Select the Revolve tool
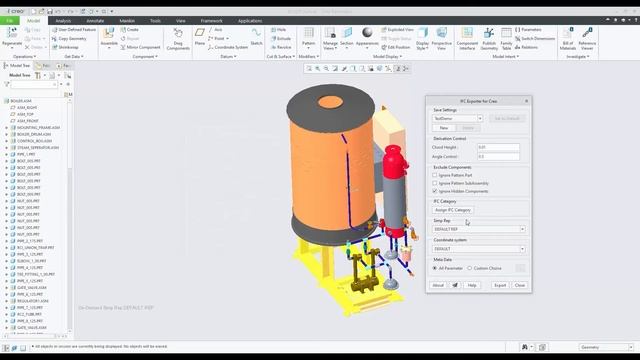Screen dimensions: 640x360 click(x=281, y=47)
